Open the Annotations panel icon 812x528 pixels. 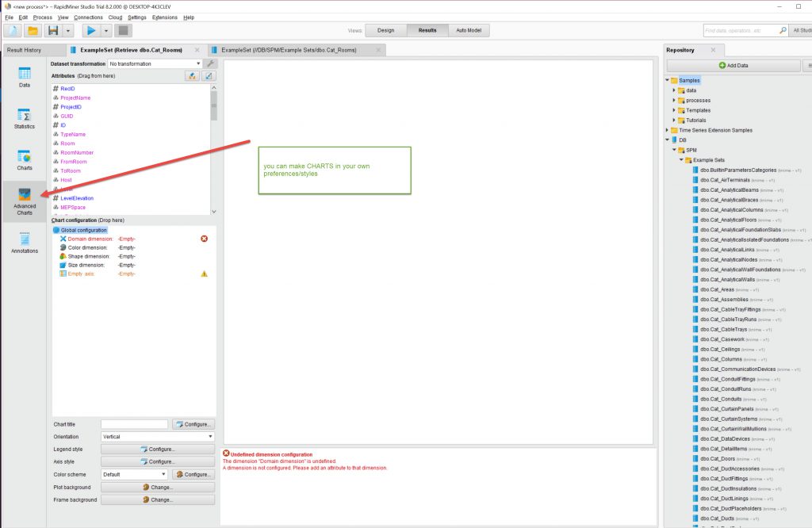click(25, 243)
